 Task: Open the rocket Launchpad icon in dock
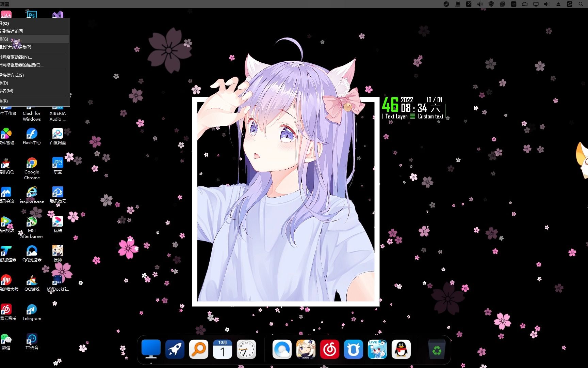pyautogui.click(x=175, y=349)
